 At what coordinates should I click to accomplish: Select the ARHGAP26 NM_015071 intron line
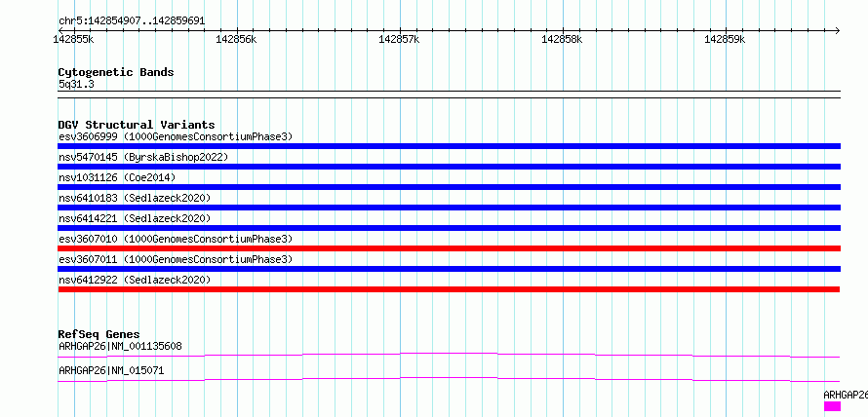(449, 379)
